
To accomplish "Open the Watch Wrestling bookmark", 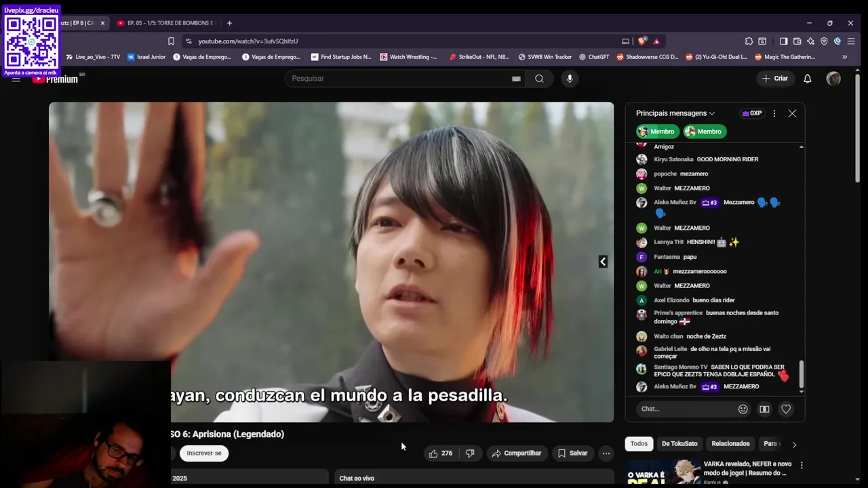I will (x=408, y=57).
